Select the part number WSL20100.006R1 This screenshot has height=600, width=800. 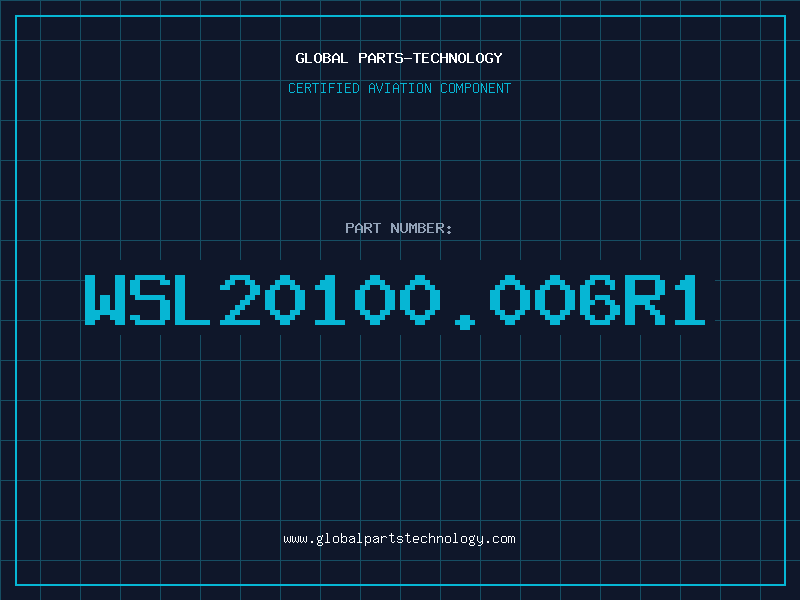[395, 302]
